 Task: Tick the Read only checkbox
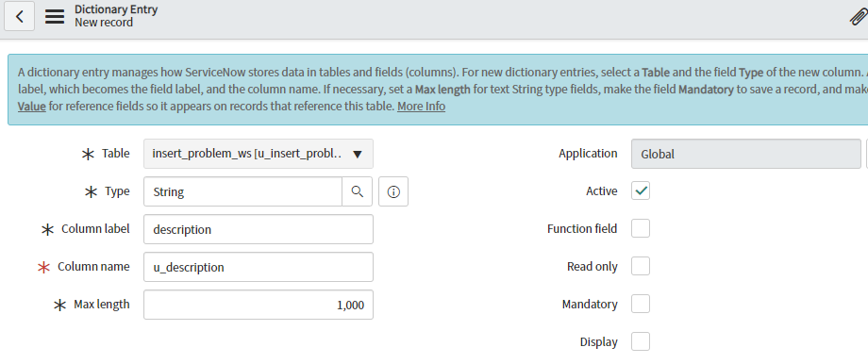pos(641,266)
